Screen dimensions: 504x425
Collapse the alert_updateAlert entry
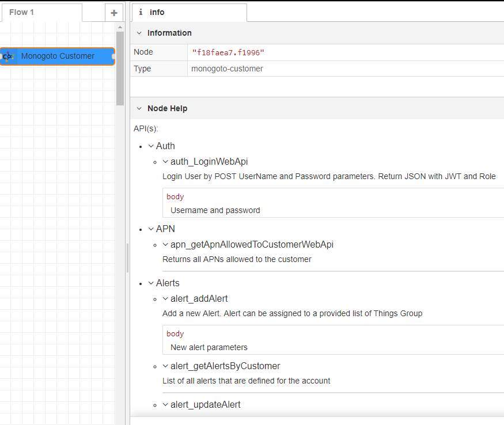[x=165, y=405]
